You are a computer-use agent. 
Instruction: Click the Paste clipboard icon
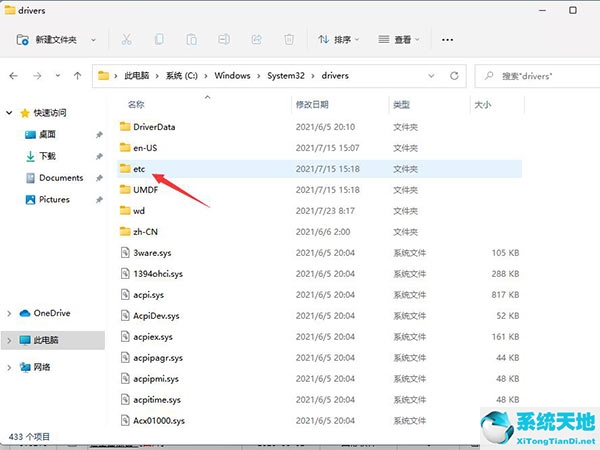click(192, 39)
